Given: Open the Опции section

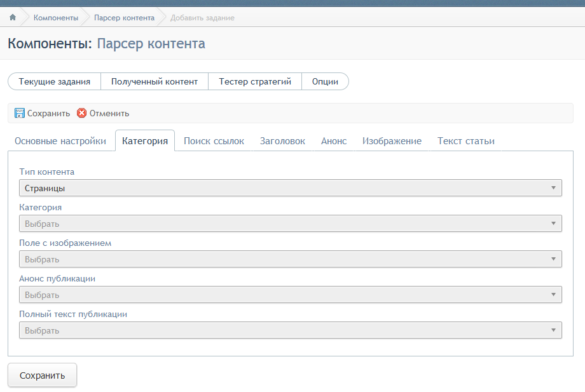Looking at the screenshot, I should [325, 81].
